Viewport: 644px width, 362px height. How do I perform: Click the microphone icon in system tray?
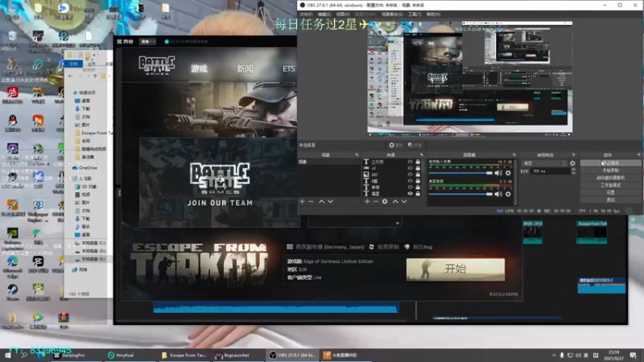point(562,355)
